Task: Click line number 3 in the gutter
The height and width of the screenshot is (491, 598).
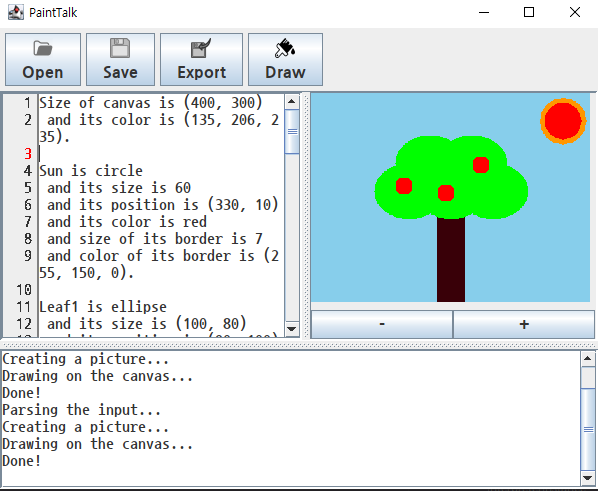Action: click(x=28, y=154)
